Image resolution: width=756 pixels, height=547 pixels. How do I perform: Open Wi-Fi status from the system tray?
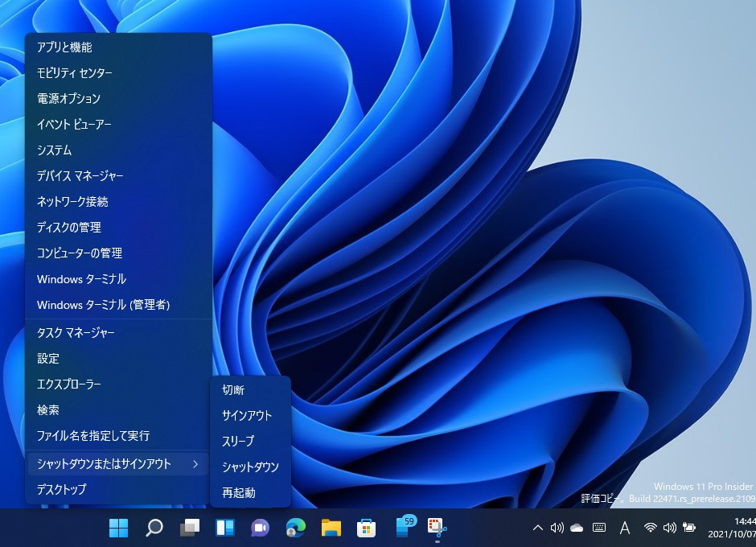[651, 528]
